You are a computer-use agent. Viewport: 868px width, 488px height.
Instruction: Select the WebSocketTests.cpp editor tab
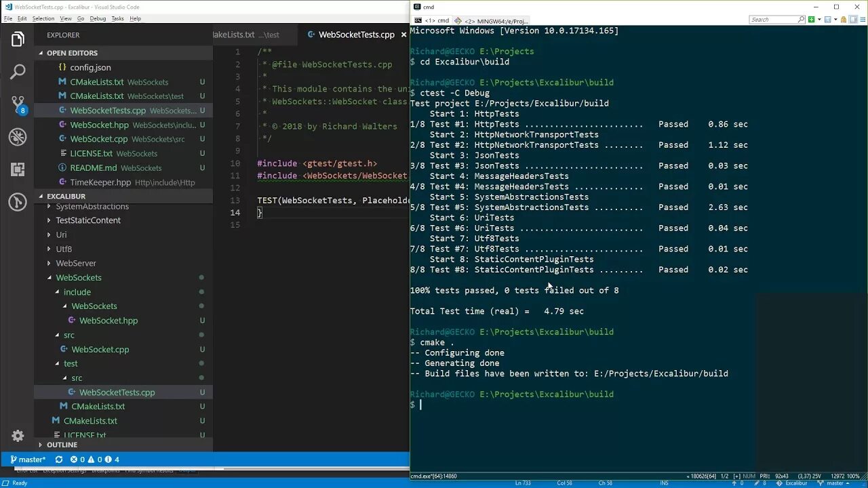click(357, 35)
